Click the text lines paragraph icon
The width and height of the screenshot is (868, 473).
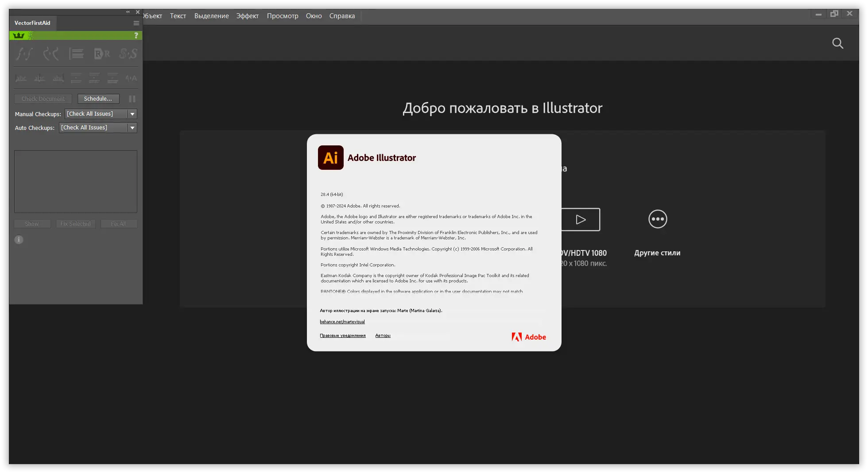[x=76, y=54]
